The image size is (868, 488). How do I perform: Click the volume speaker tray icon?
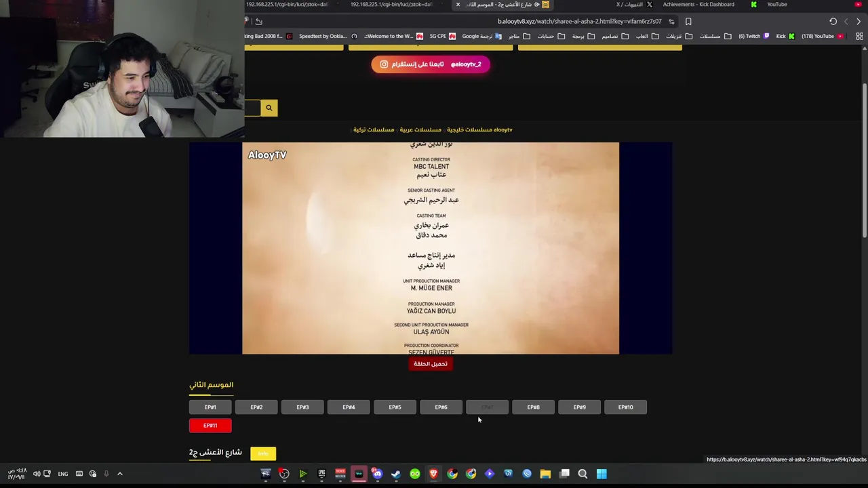[37, 474]
